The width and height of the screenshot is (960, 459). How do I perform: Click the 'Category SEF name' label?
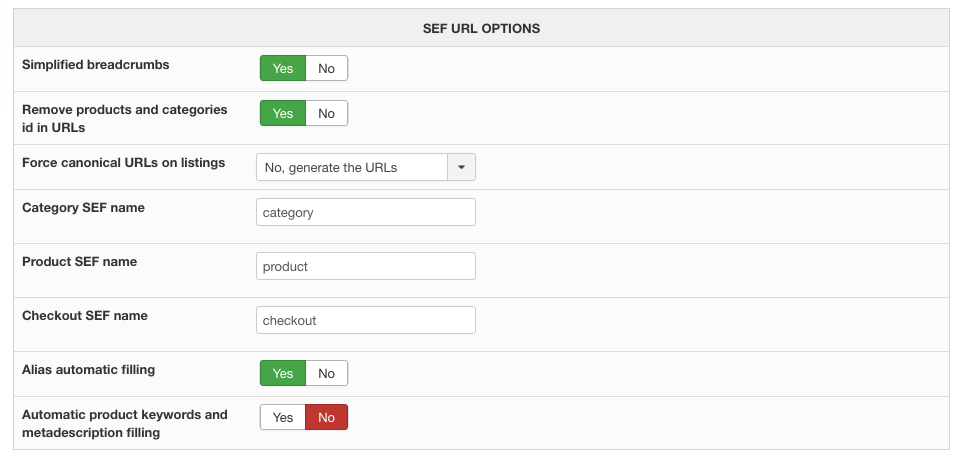[x=83, y=207]
